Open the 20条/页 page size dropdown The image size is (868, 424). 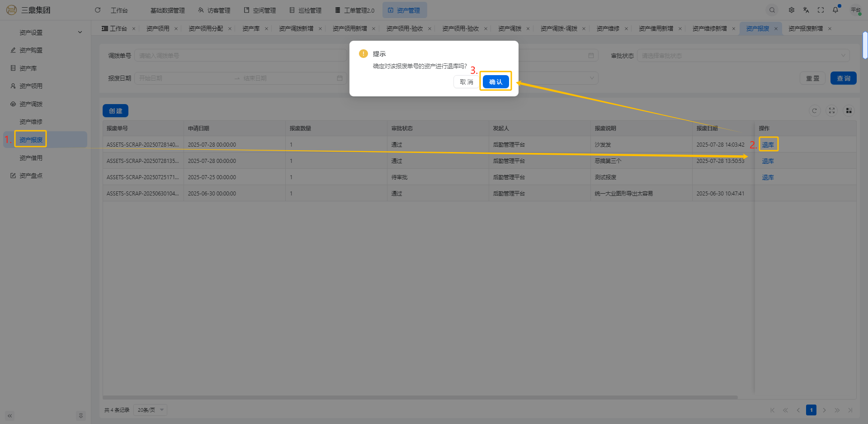[x=151, y=410]
